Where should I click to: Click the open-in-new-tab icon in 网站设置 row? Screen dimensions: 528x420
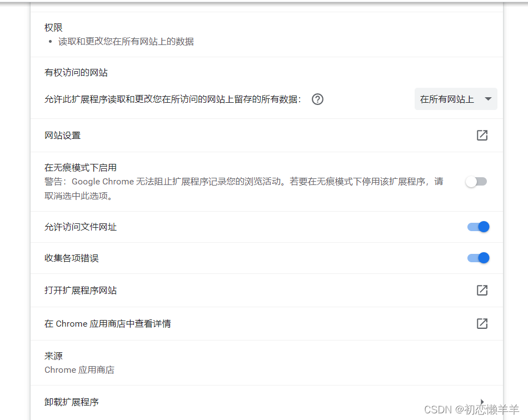point(481,135)
